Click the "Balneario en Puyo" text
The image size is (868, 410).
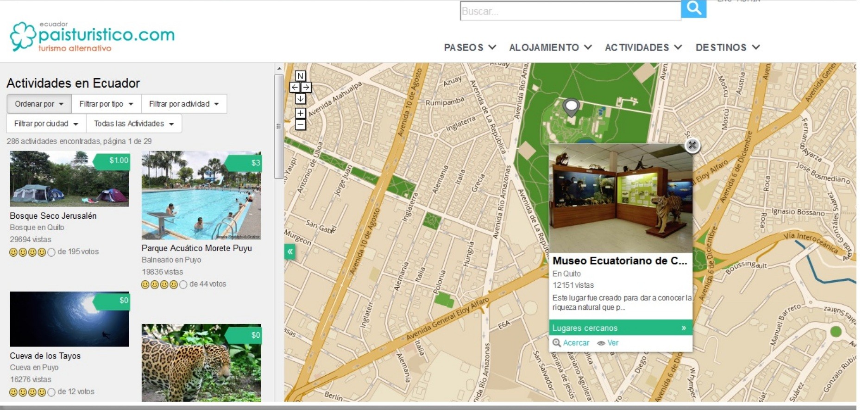(x=171, y=260)
